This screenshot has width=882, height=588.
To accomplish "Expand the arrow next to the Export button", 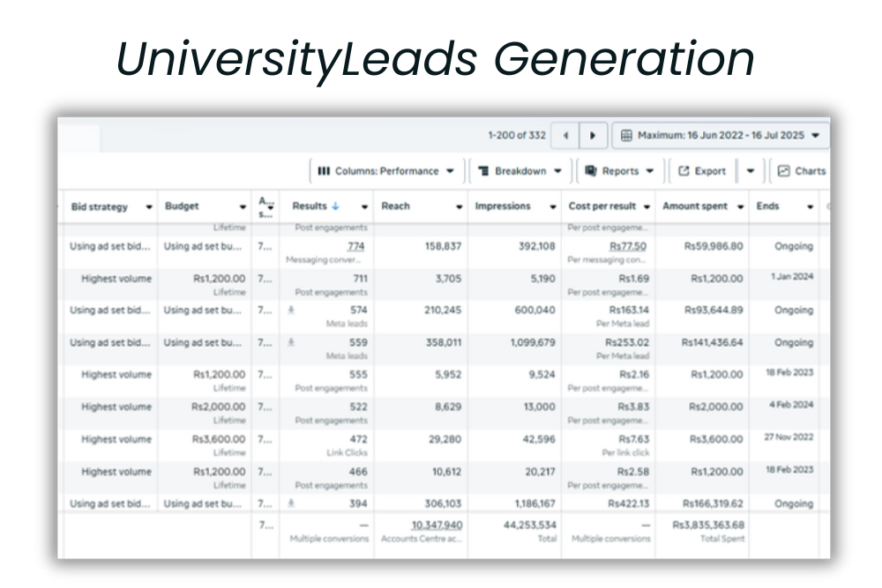I will coord(750,171).
